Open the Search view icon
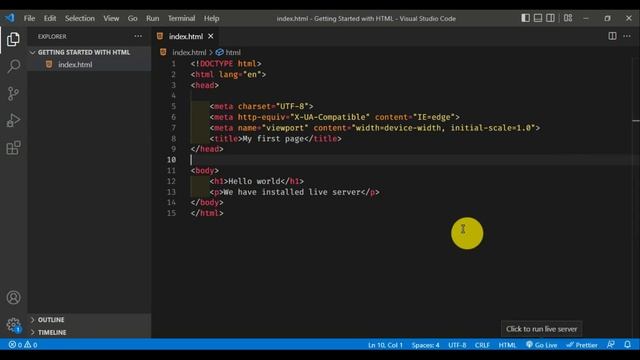Image resolution: width=640 pixels, height=360 pixels. (13, 66)
